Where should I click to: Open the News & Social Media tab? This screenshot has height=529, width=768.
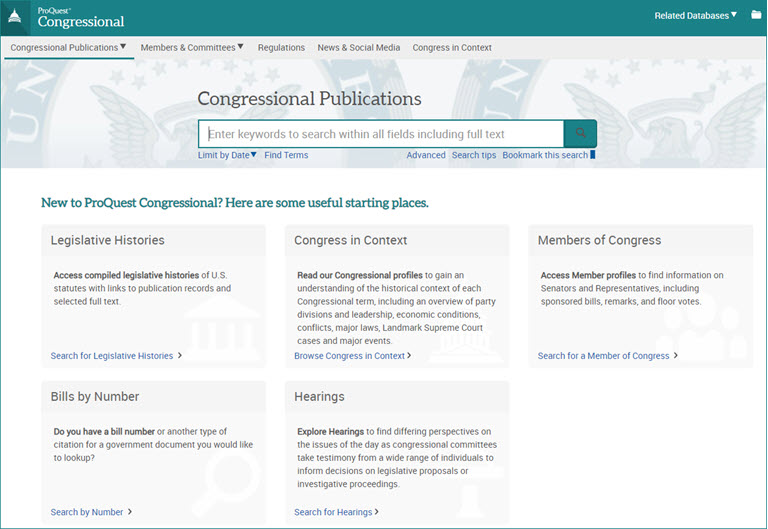pyautogui.click(x=359, y=48)
